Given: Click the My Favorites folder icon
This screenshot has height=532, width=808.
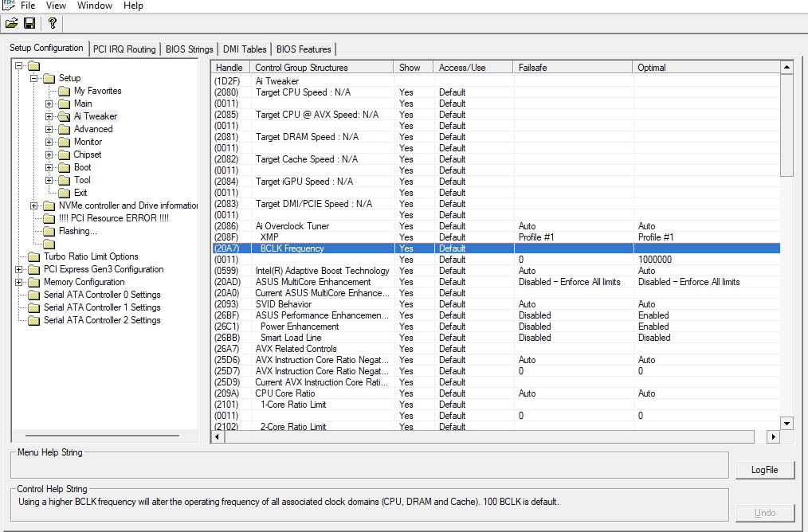Looking at the screenshot, I should click(x=64, y=91).
